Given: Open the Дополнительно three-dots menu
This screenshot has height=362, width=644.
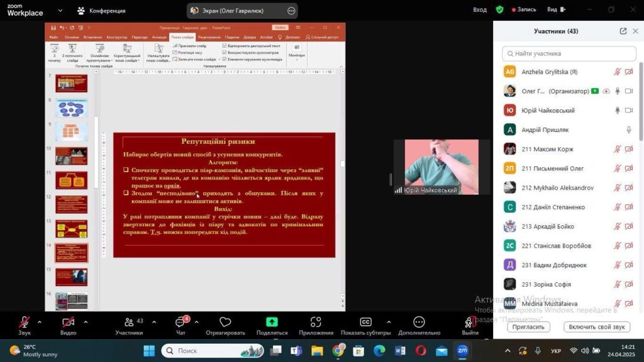Looking at the screenshot, I should (419, 322).
